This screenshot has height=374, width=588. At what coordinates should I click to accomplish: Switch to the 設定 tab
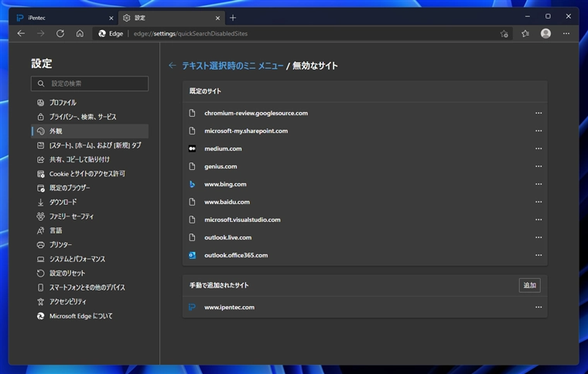point(172,18)
